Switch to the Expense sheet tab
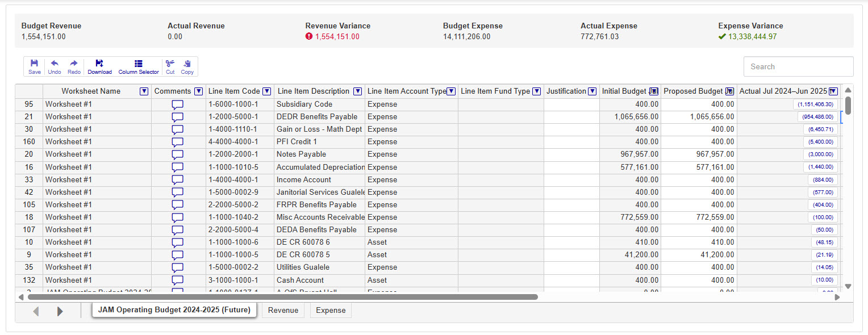Image resolution: width=868 pixels, height=335 pixels. tap(331, 311)
